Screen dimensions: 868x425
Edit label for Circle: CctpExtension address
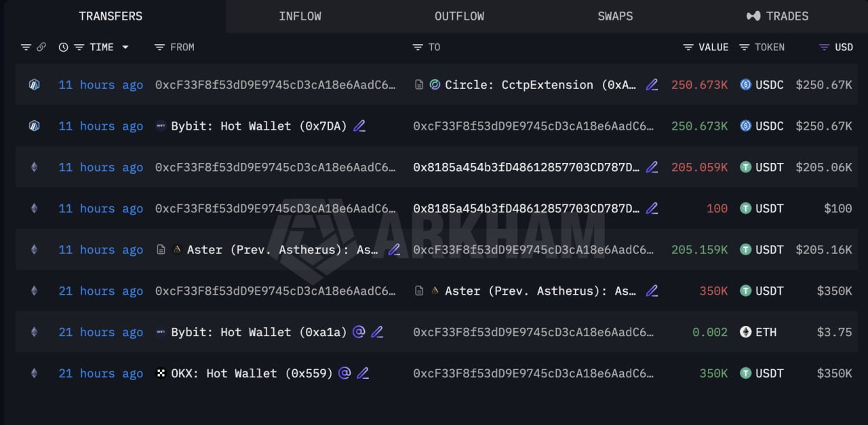(652, 85)
